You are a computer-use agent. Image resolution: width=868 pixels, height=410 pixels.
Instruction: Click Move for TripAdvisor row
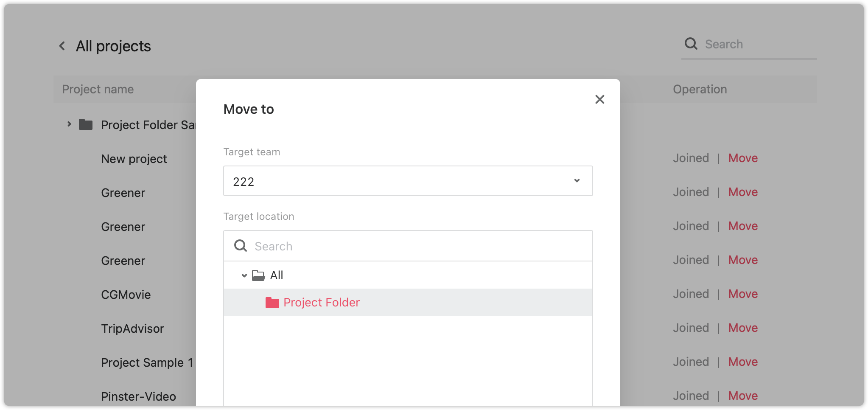click(743, 328)
